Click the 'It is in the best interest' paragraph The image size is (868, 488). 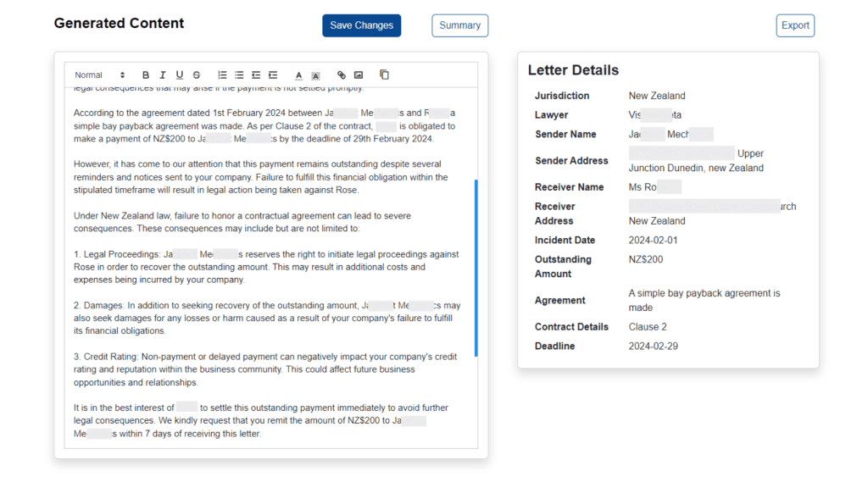(261, 420)
